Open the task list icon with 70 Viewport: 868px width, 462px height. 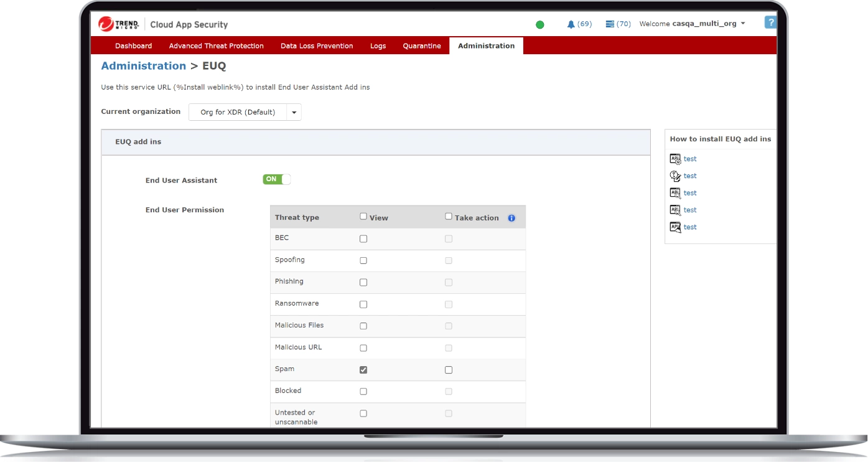[x=610, y=24]
